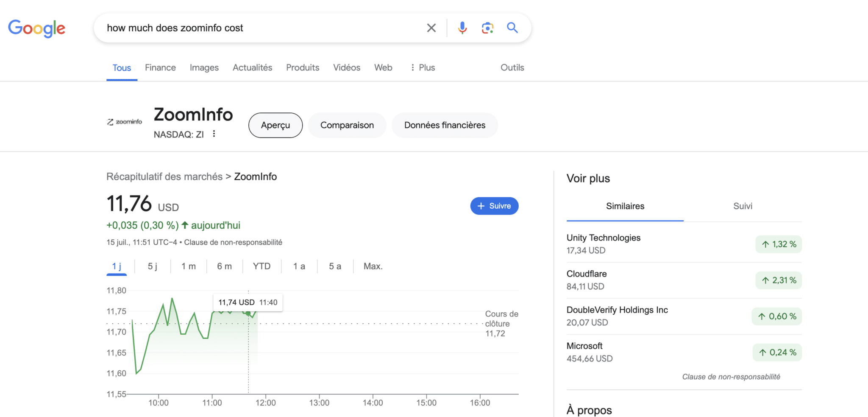This screenshot has width=868, height=417.
Task: Open the Outils search tools
Action: [x=512, y=67]
